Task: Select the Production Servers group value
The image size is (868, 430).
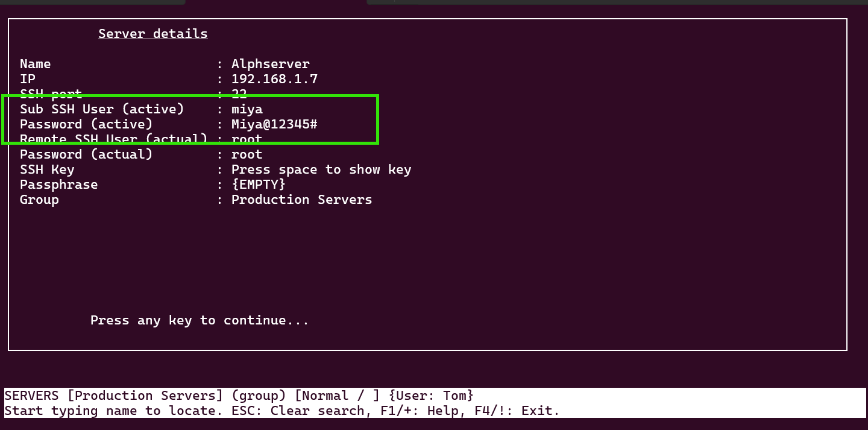Action: 302,200
